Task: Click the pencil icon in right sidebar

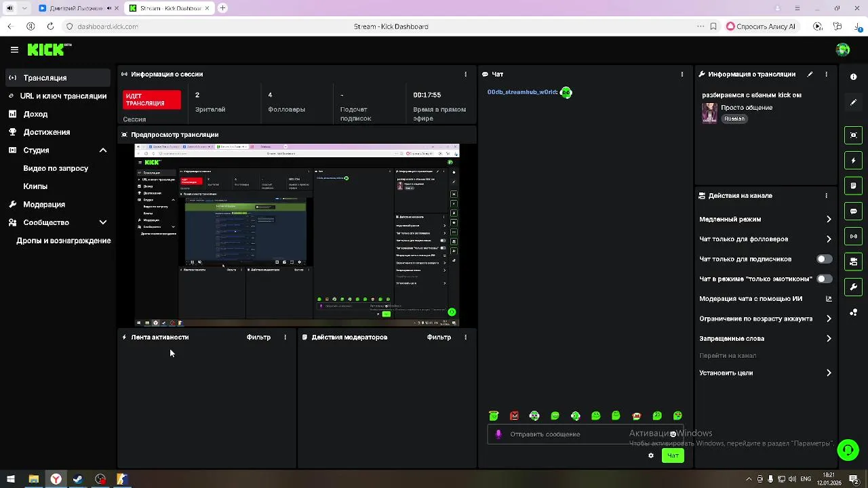Action: [854, 102]
